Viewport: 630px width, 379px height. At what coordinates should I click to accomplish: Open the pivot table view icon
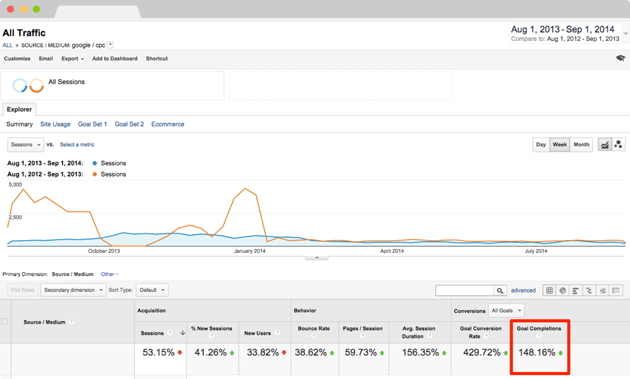coord(616,290)
